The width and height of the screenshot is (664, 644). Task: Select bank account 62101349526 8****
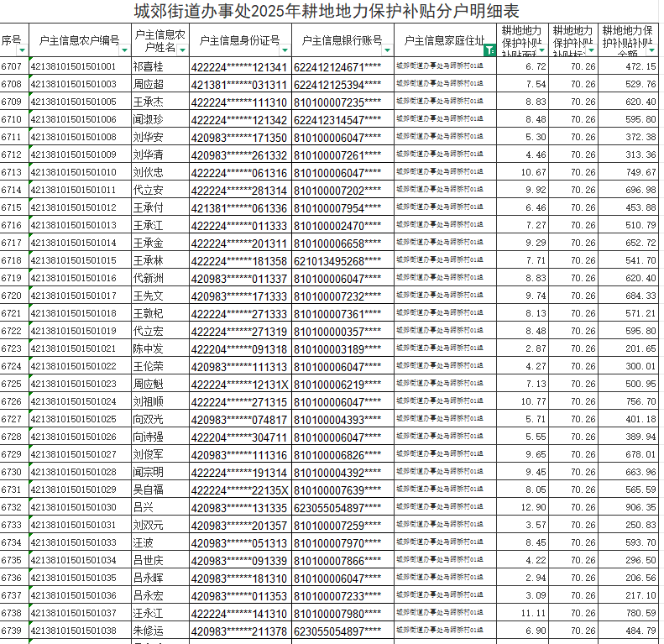(342, 261)
